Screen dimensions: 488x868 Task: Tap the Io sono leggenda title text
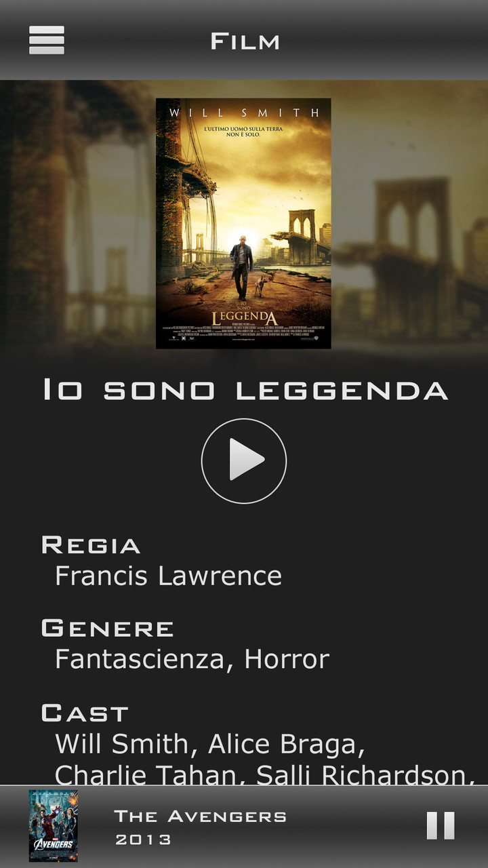(245, 390)
